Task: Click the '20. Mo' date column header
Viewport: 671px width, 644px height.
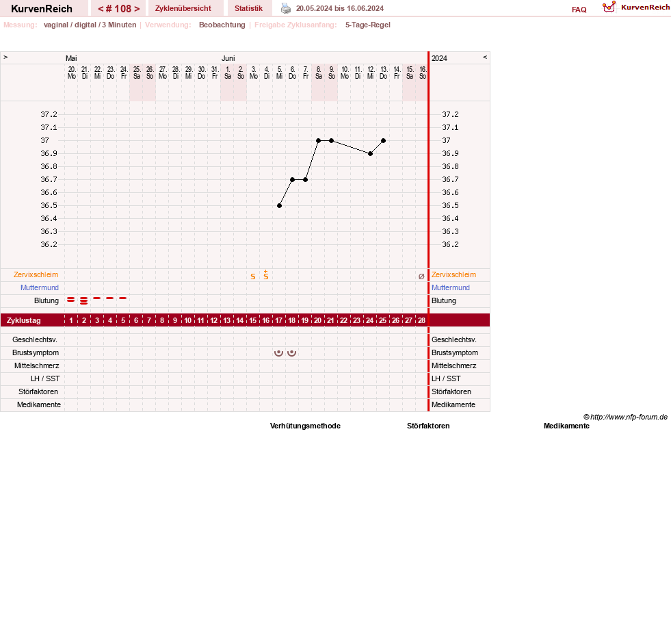Action: [x=71, y=73]
